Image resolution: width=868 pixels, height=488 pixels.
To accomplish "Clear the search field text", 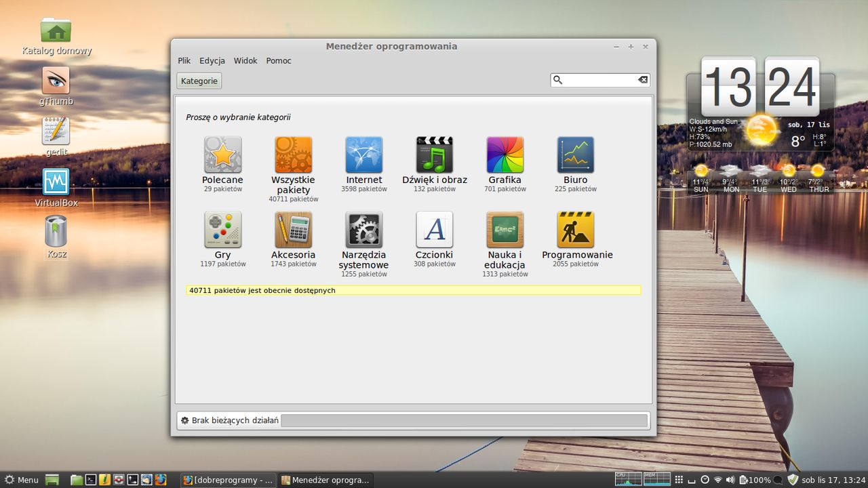I will pos(643,80).
